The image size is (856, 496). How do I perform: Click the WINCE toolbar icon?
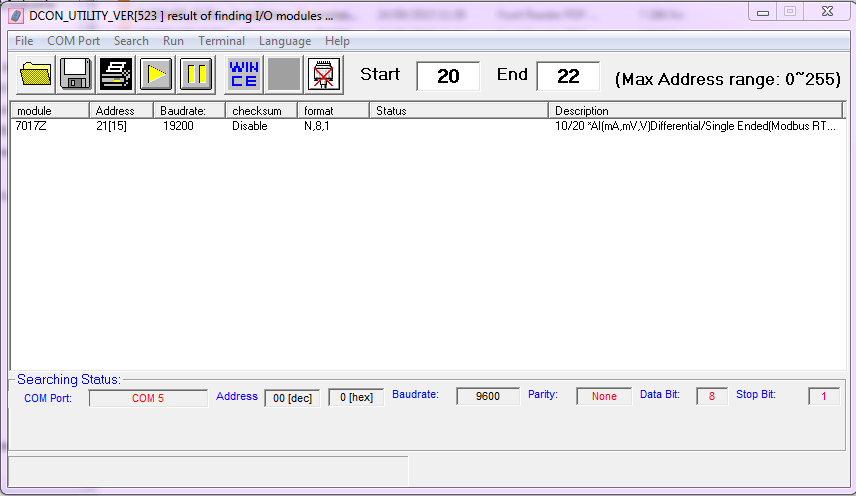tap(243, 75)
